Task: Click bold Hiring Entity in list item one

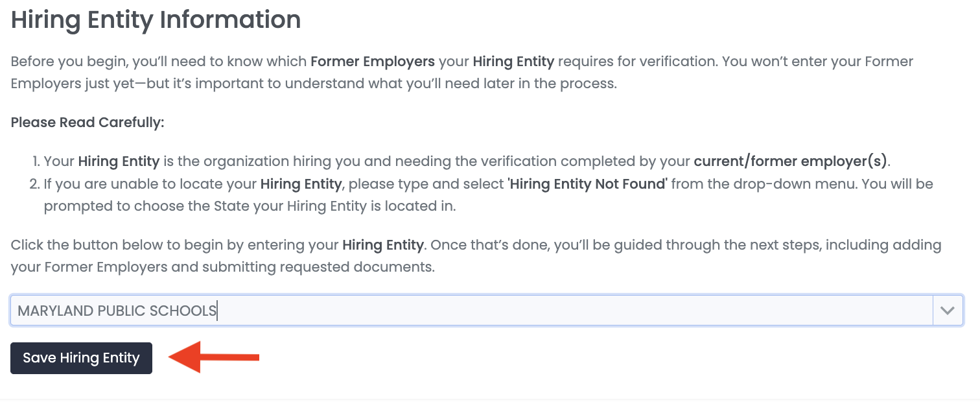Action: [119, 161]
